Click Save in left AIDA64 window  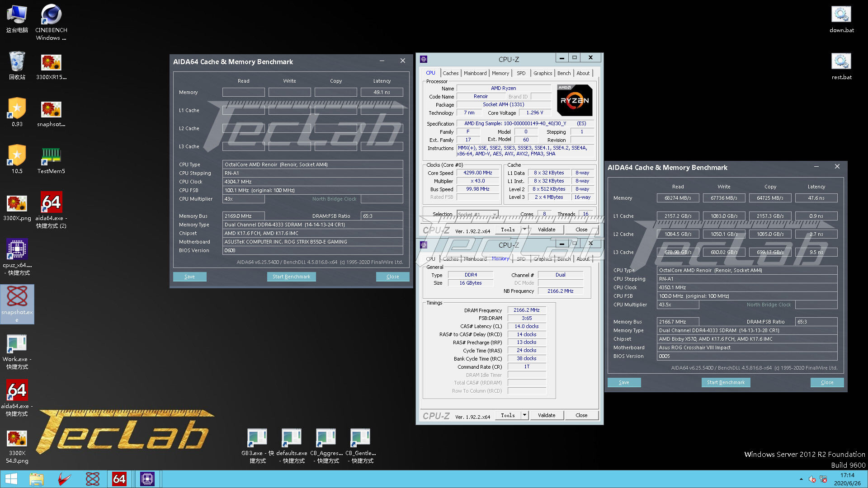pos(190,277)
